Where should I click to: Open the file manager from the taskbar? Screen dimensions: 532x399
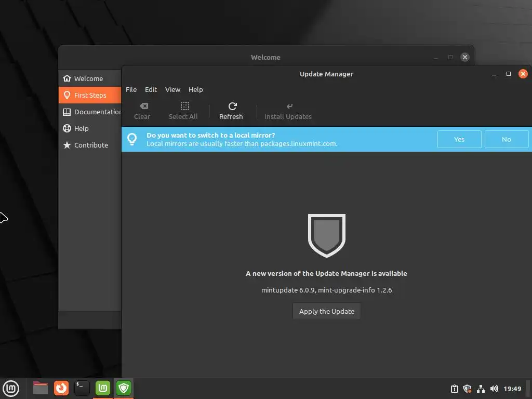[41, 388]
